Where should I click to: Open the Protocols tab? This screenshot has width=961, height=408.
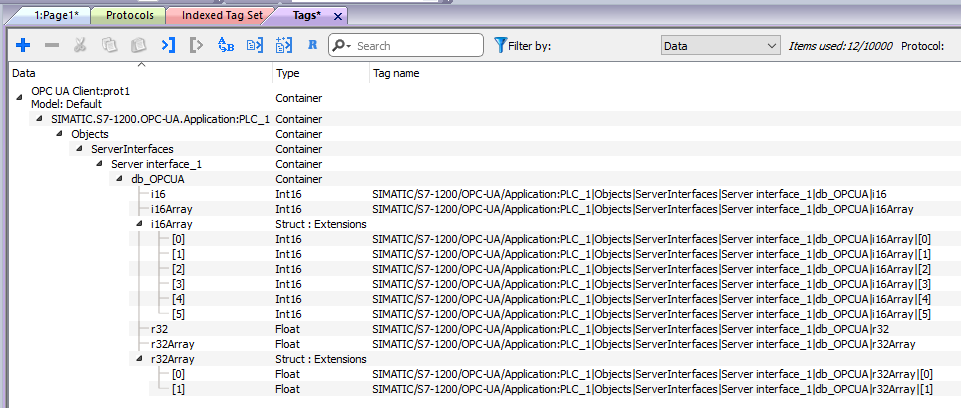[127, 15]
